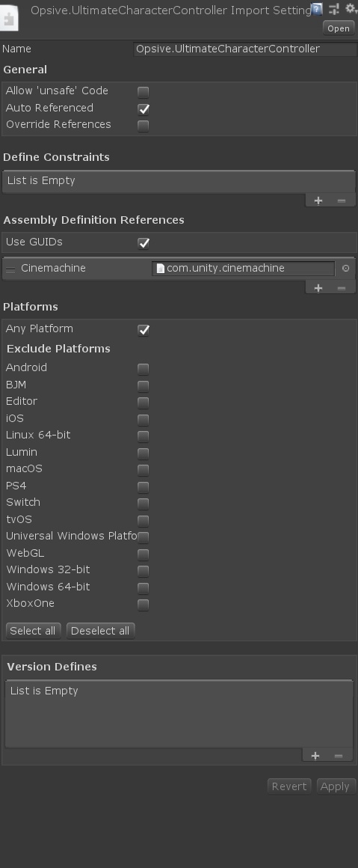The image size is (358, 868).
Task: Exclude the Windows 32-bit platform
Action: [x=143, y=571]
